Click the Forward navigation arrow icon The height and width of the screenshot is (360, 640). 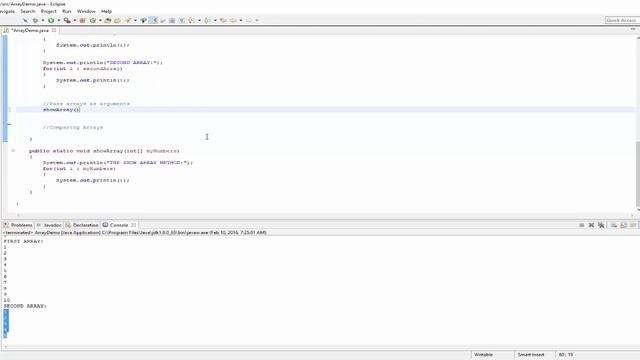pyautogui.click(x=249, y=20)
